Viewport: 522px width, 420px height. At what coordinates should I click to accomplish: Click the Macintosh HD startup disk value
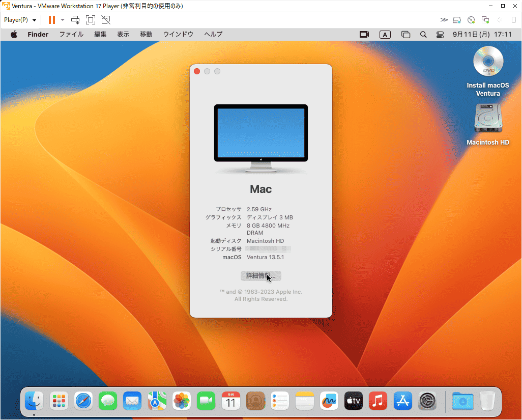[266, 241]
